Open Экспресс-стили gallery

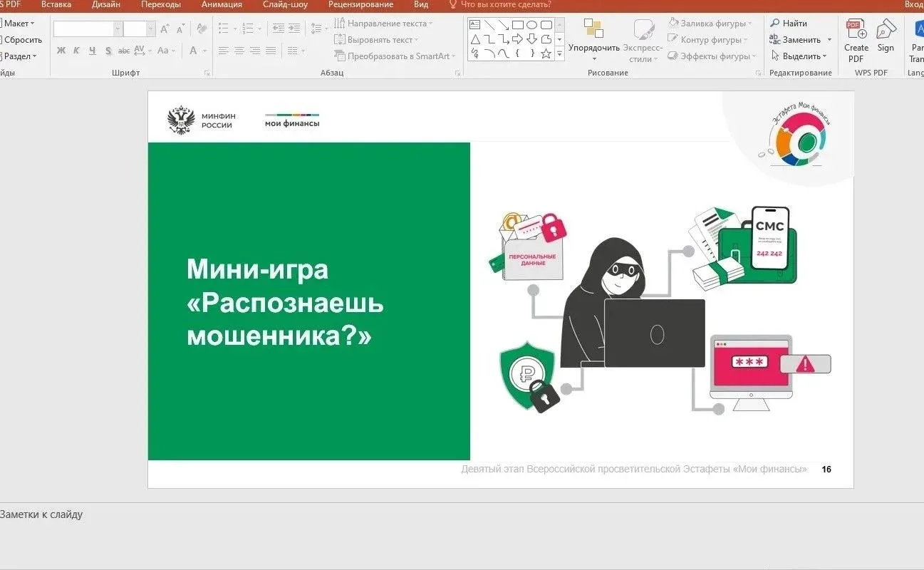[644, 41]
